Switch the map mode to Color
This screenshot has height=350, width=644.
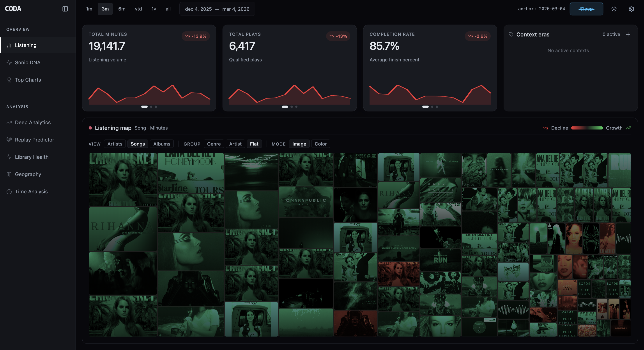pos(321,144)
